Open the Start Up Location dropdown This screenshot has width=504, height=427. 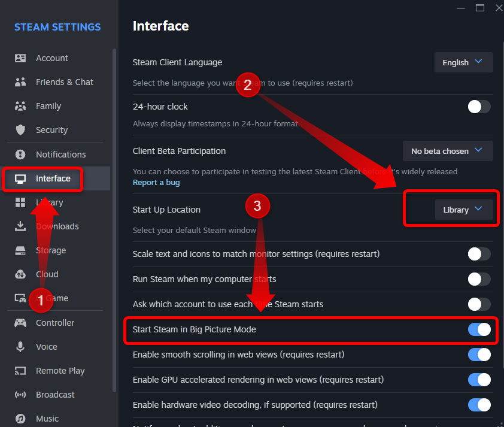pyautogui.click(x=464, y=210)
